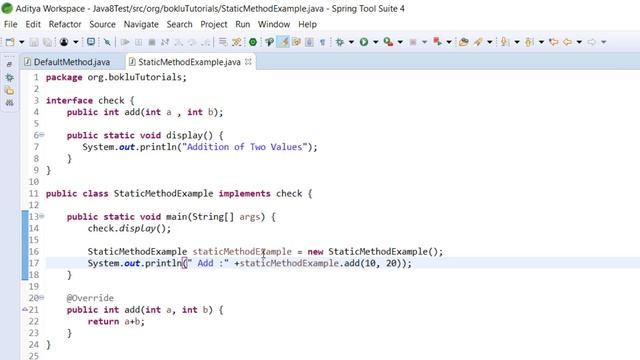This screenshot has width=640, height=360.
Task: Open the Window menu
Action: 274,24
